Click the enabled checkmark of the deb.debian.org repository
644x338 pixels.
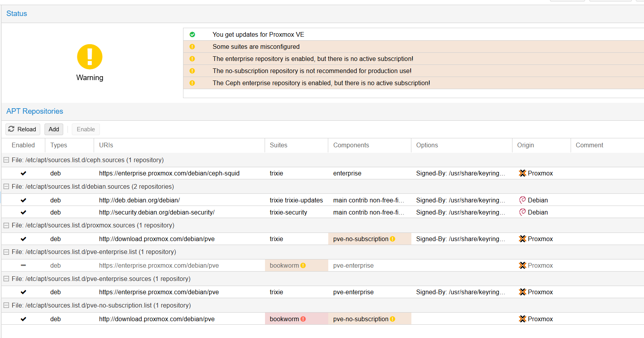(x=23, y=200)
